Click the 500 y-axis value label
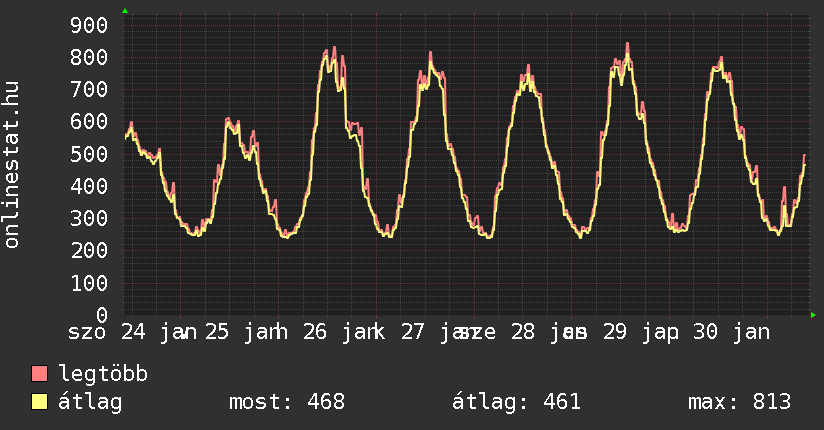Screen dimensions: 824x430 [x=90, y=154]
